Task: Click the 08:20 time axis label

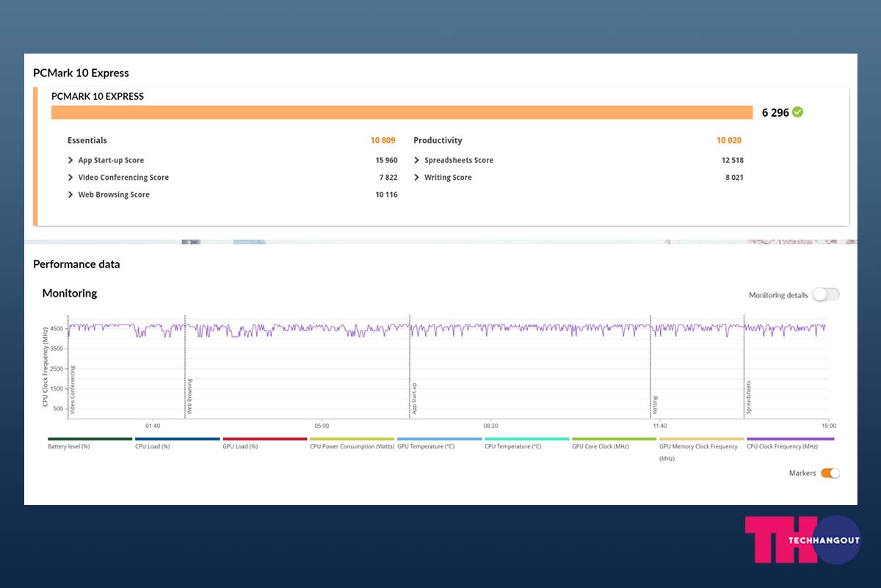Action: (490, 426)
